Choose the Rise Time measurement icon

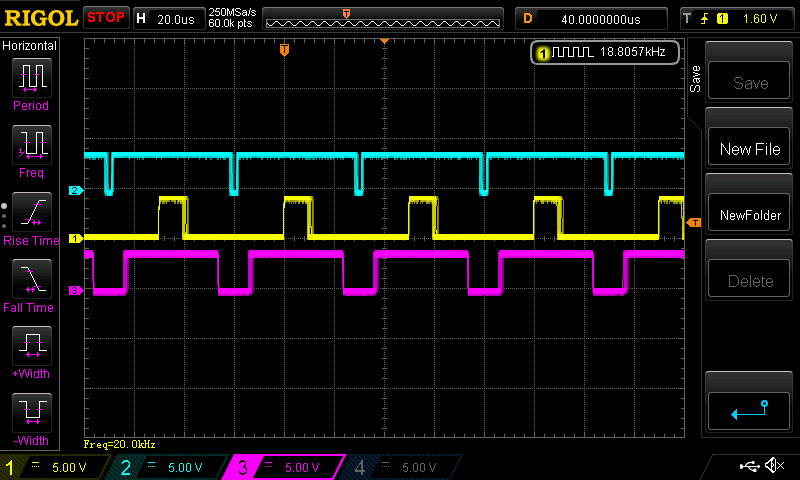coord(30,212)
